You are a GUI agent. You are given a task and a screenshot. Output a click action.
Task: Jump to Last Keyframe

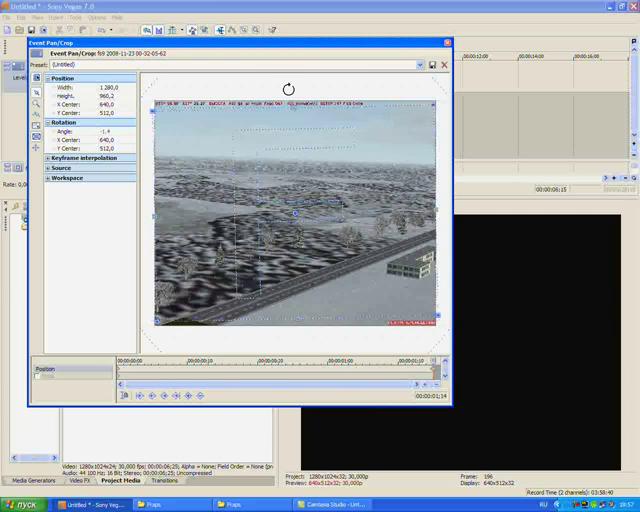click(176, 396)
